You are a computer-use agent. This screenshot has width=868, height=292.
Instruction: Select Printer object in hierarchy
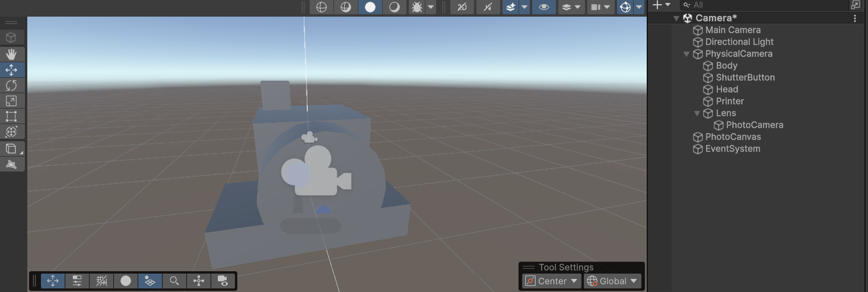point(730,101)
